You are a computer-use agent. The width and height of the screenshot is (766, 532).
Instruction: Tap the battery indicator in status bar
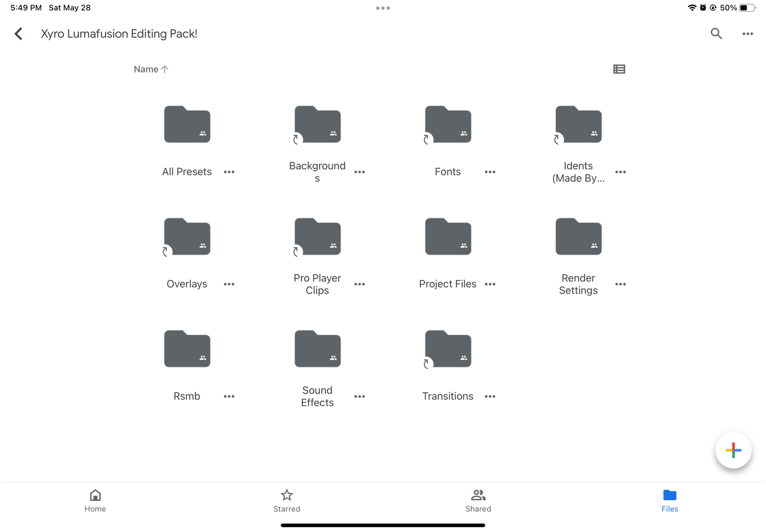[x=747, y=8]
